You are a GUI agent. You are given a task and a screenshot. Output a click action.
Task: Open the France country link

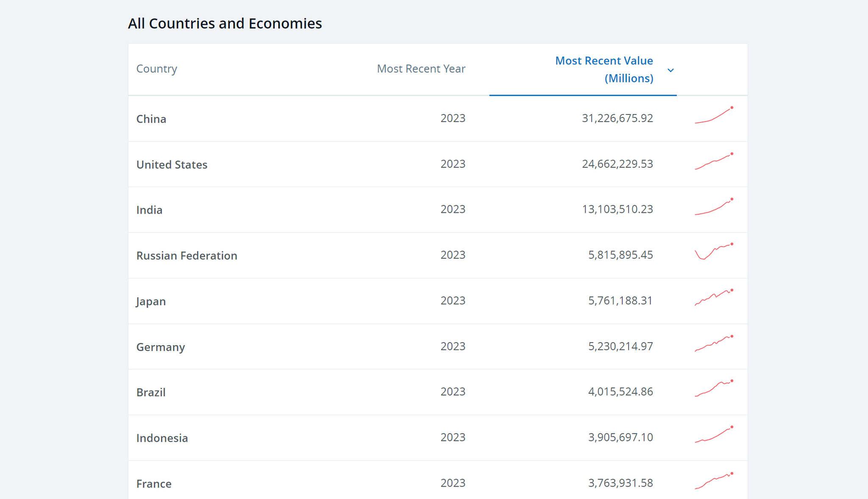154,484
